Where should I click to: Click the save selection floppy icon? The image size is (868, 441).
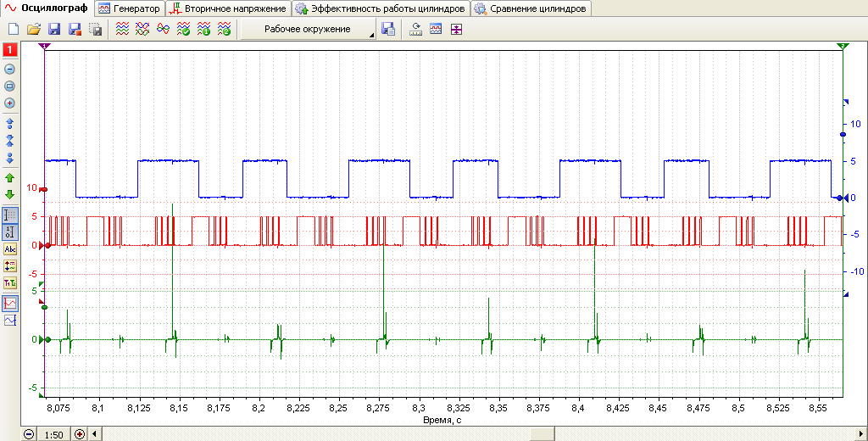point(95,30)
